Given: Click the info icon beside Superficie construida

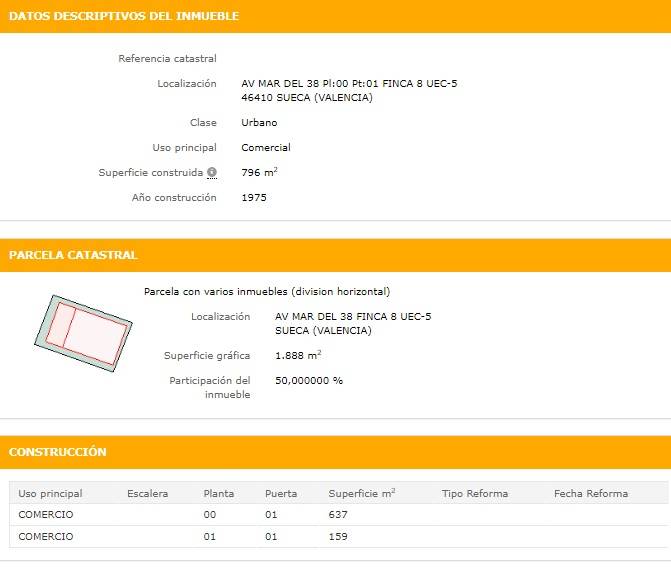Looking at the screenshot, I should click(x=212, y=172).
